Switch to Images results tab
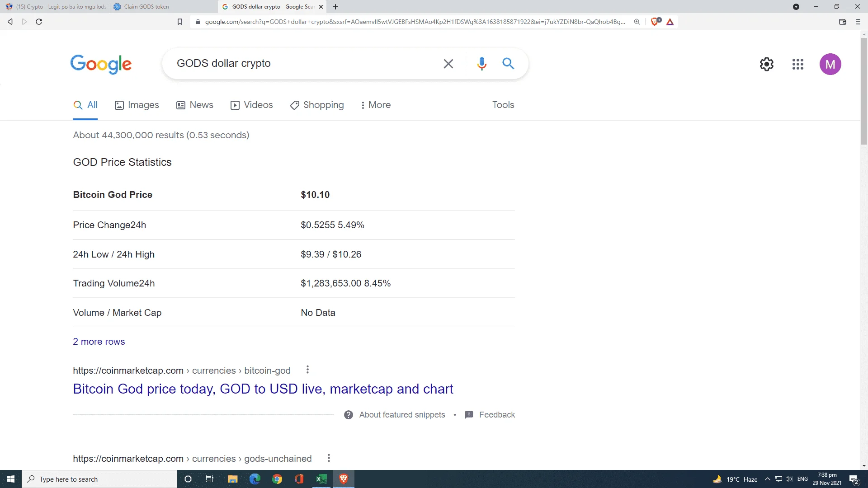The height and width of the screenshot is (488, 868). click(x=137, y=105)
